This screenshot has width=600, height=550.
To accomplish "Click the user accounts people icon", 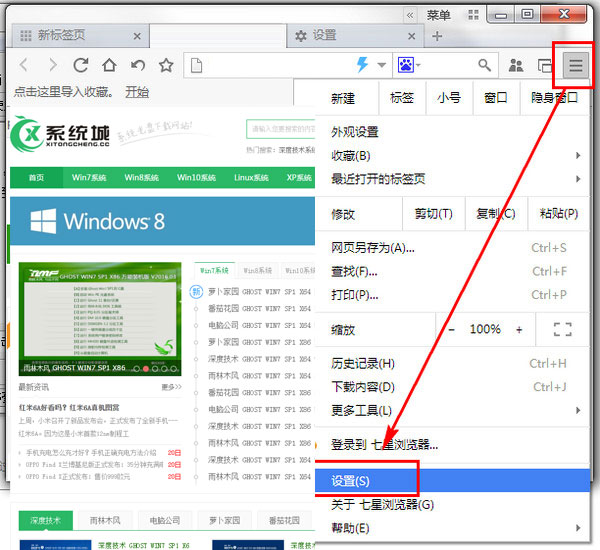I will click(516, 65).
